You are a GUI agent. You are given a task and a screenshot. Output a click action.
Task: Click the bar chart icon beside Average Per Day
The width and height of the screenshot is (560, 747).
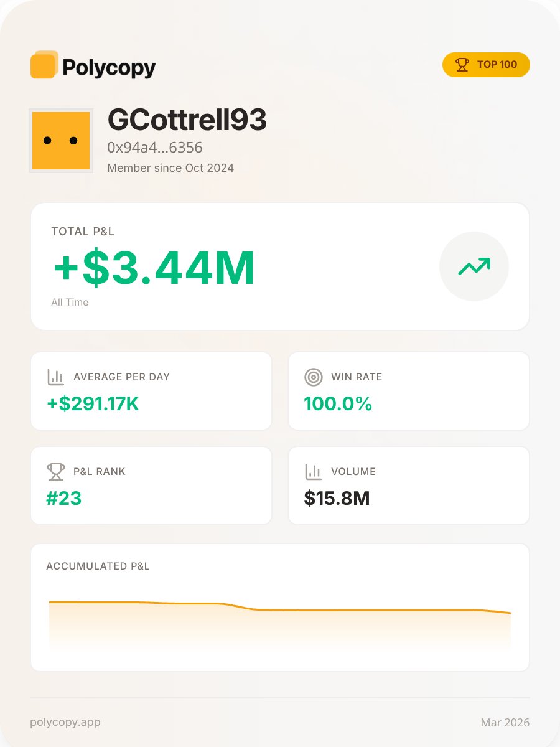tap(56, 377)
